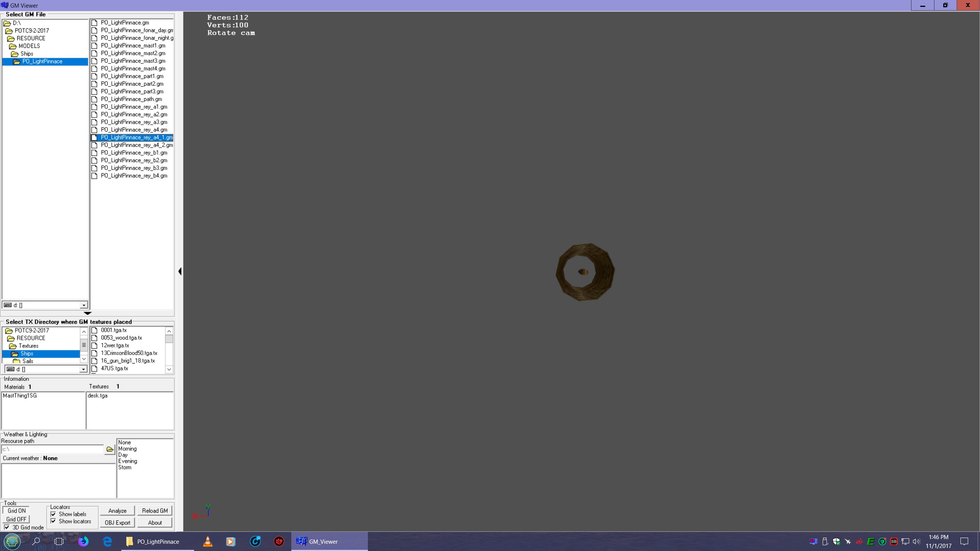
Task: Open the GM file drive dropdown
Action: (83, 305)
